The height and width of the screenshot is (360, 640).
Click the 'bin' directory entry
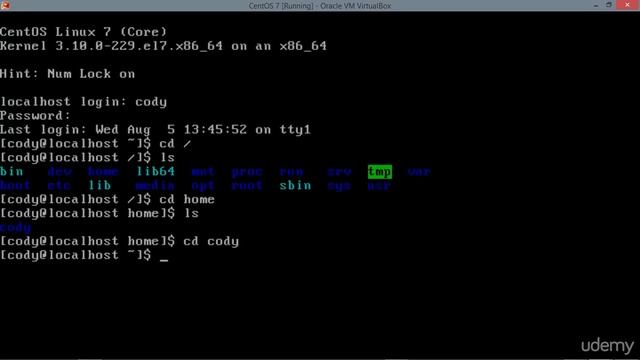point(12,171)
